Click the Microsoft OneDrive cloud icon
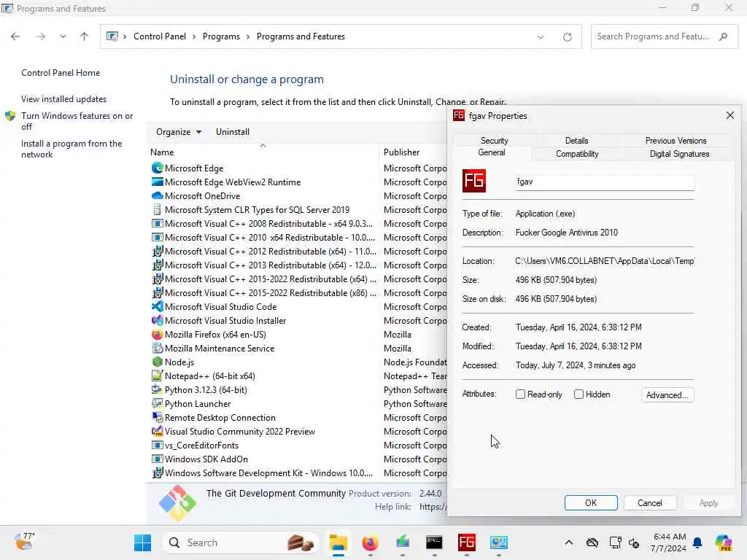This screenshot has height=560, width=747. (x=158, y=195)
